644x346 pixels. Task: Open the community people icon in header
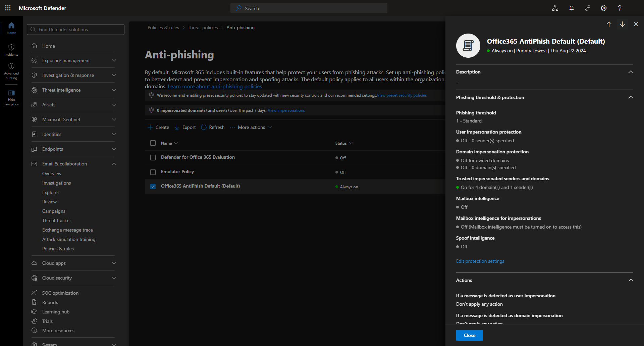pyautogui.click(x=588, y=8)
